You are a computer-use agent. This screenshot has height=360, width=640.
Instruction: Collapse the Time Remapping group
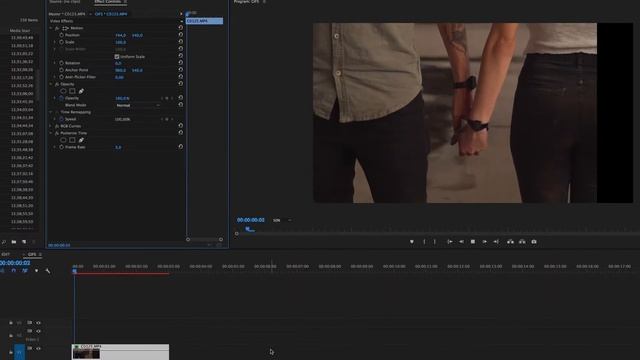51,112
